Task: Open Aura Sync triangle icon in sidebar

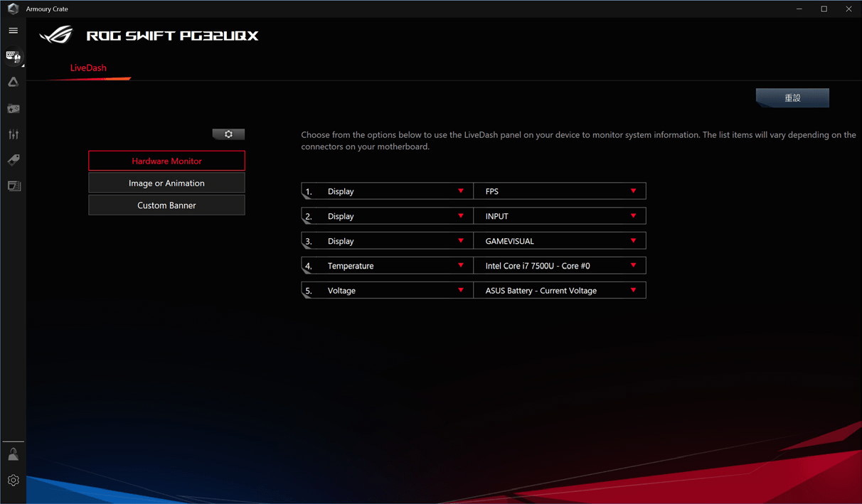Action: (13, 82)
